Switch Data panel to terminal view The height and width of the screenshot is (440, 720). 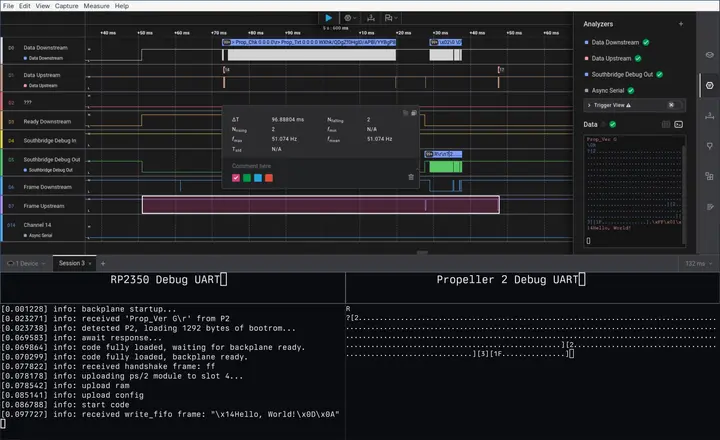(x=679, y=124)
